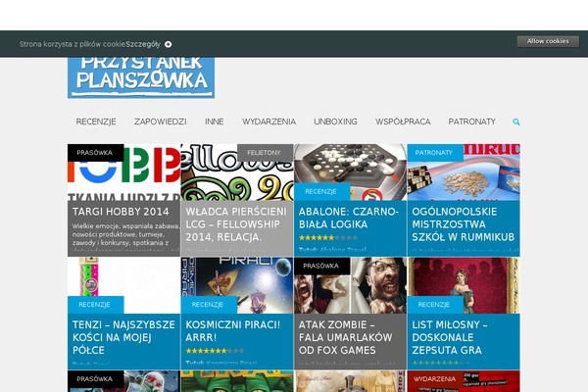
Task: Open Atak Zombie – fala umarlaków article
Action: coord(345,337)
